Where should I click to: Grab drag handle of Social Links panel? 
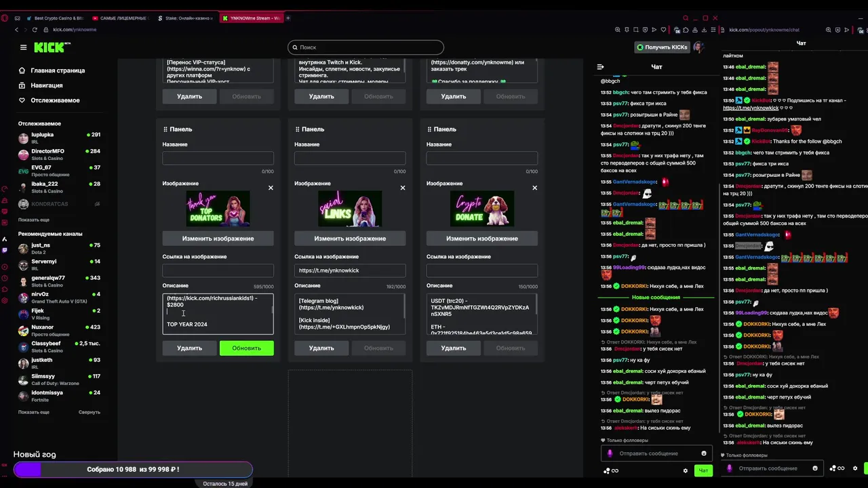pos(297,129)
